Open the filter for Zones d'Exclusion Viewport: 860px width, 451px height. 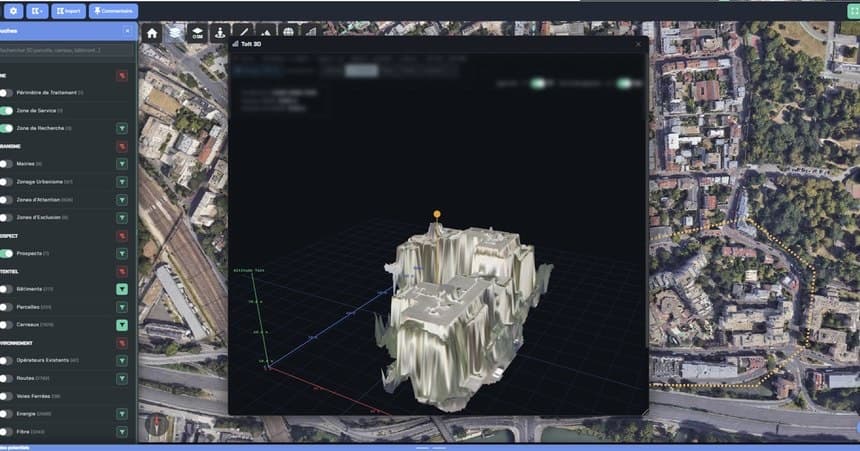click(122, 218)
